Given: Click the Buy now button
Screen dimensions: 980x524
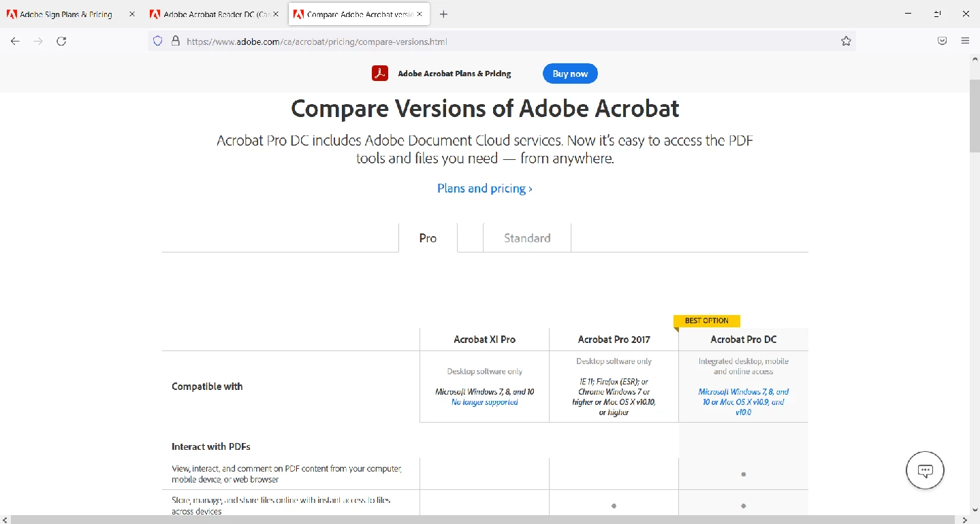Looking at the screenshot, I should coord(570,73).
